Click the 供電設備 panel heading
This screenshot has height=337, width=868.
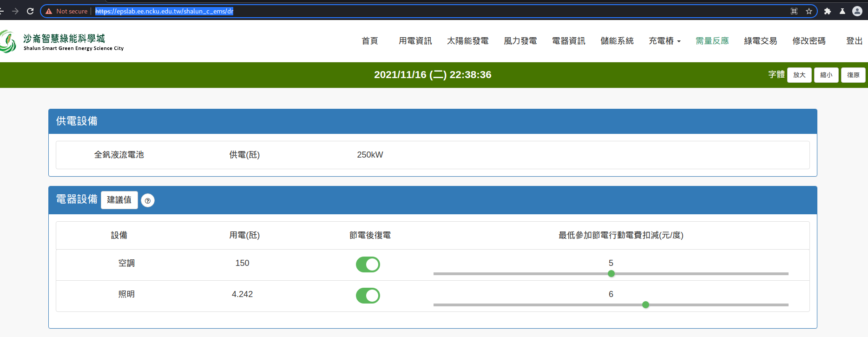point(77,121)
